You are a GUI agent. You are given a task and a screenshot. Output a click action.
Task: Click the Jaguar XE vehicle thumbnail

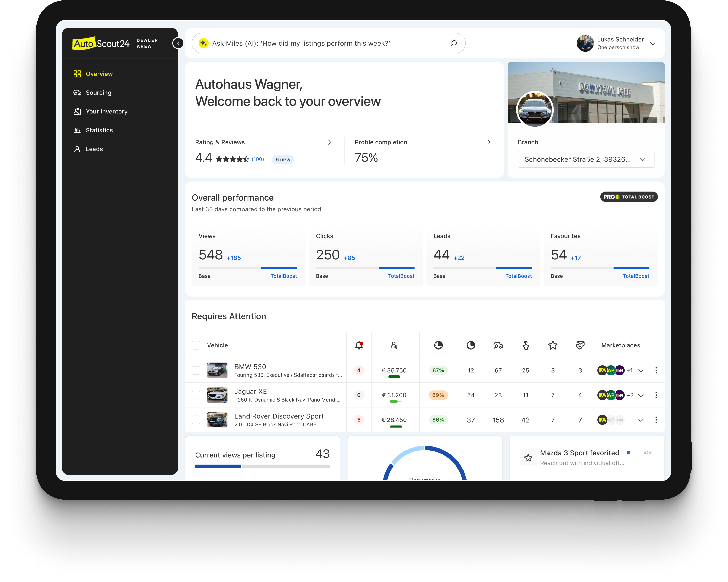217,395
